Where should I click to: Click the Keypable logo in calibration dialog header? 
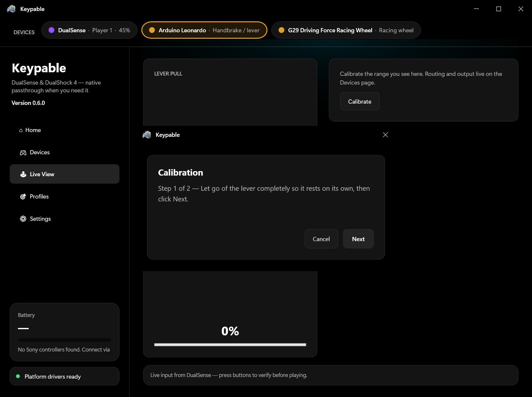point(147,135)
